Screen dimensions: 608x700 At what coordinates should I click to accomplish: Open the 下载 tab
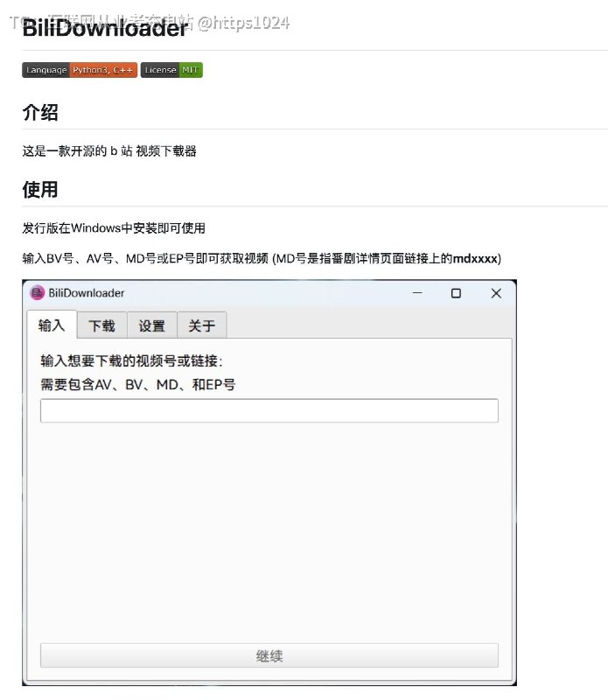[x=101, y=325]
